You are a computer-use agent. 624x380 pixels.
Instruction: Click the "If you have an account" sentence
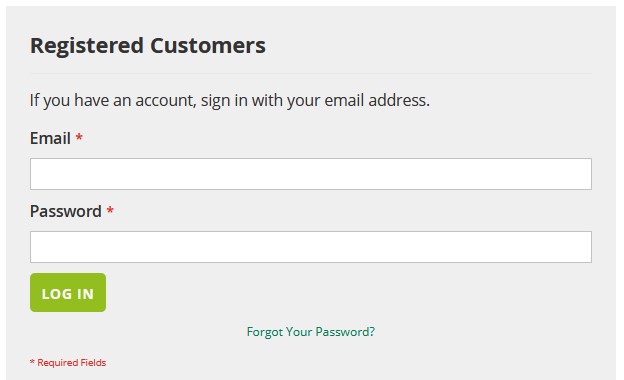pos(230,100)
